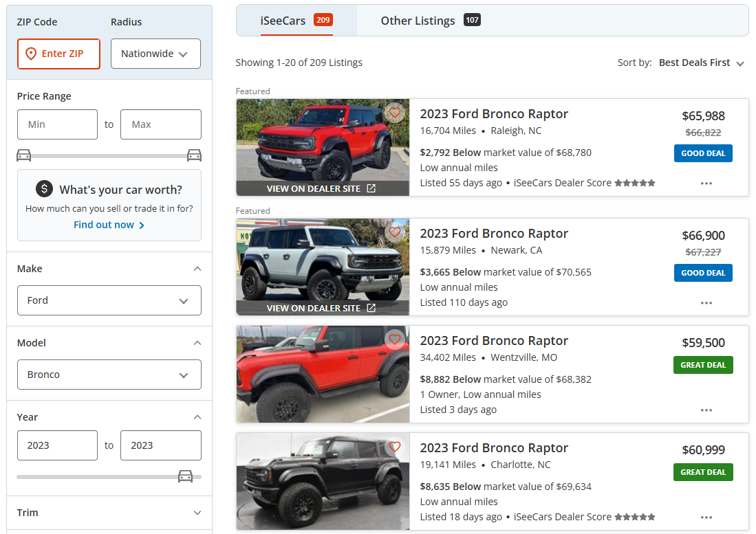Favorite the Wentzville, MO Bronco Raptor heart icon
Screen dimensions: 756x534
(395, 340)
